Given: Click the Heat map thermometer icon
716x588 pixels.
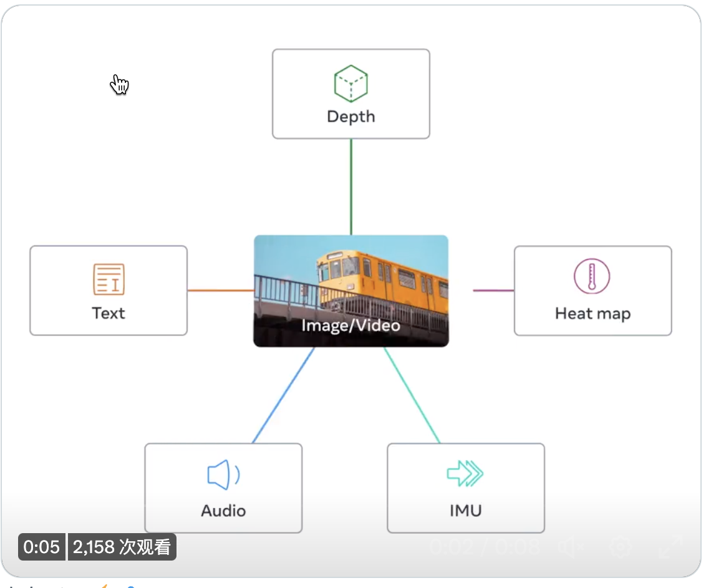Looking at the screenshot, I should 592,276.
